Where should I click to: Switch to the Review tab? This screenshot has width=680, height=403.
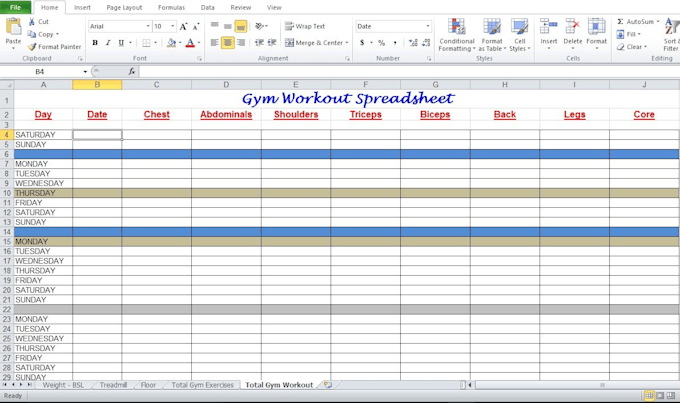[241, 7]
